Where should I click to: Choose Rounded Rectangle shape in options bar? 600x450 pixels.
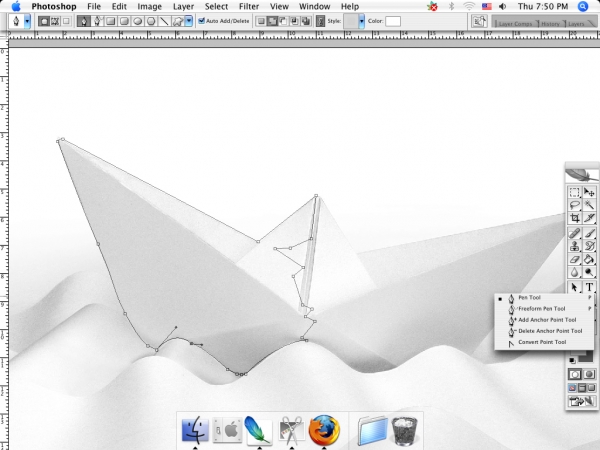click(124, 21)
